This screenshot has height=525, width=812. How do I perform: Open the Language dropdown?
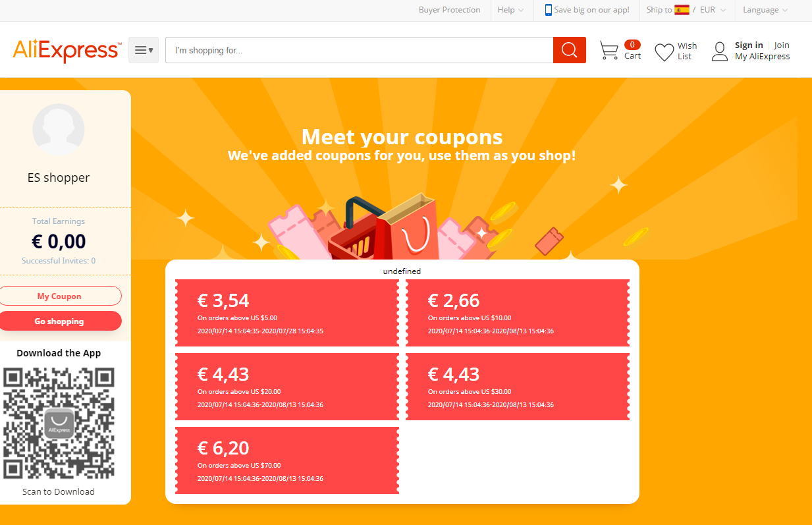tap(765, 10)
